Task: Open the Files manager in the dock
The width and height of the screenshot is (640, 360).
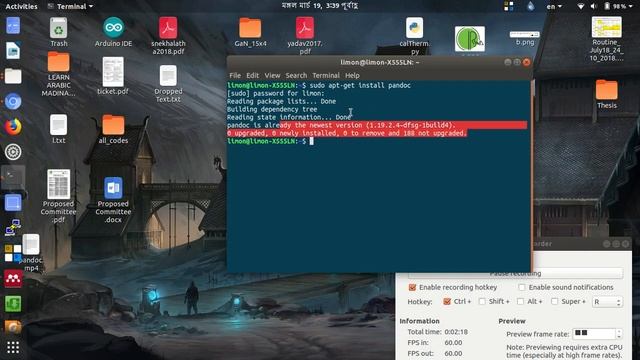Action: [13, 76]
